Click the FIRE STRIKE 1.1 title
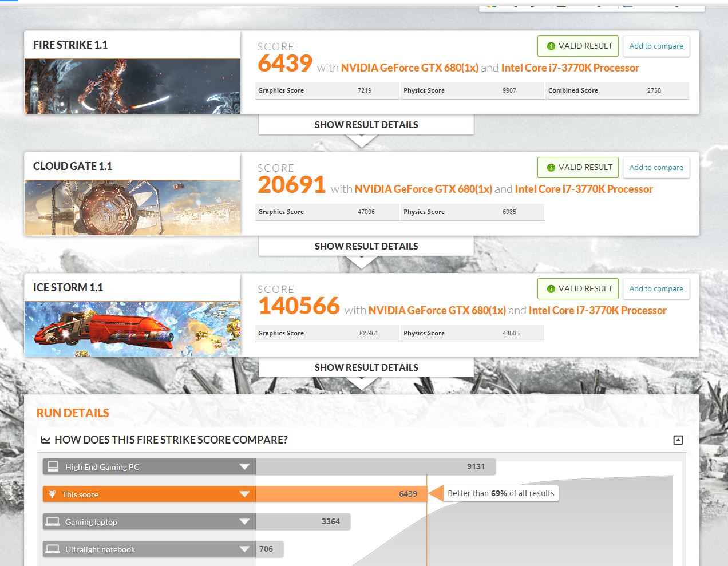 (x=70, y=45)
